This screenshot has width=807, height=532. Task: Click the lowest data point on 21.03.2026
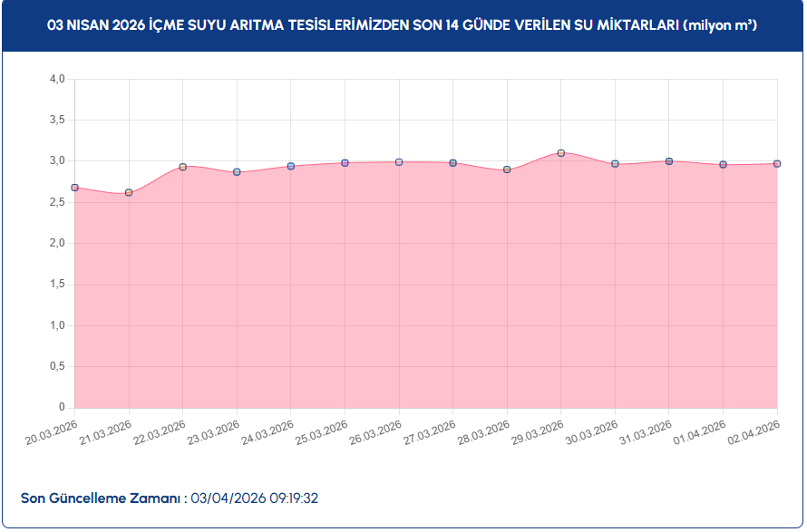(x=129, y=192)
